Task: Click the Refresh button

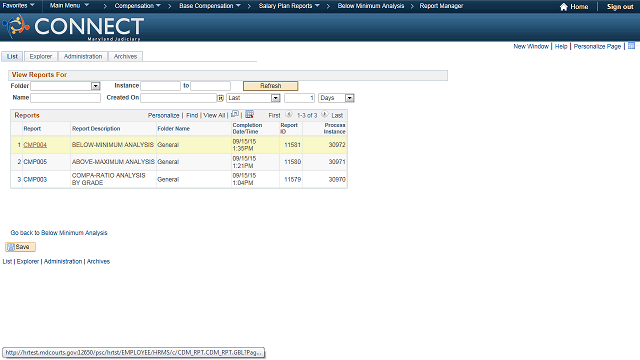Action: (271, 86)
